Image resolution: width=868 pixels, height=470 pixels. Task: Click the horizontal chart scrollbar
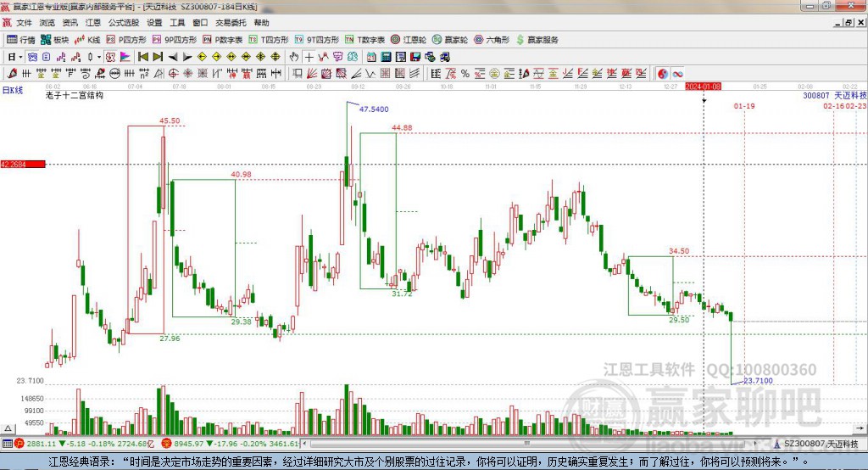pyautogui.click(x=529, y=444)
